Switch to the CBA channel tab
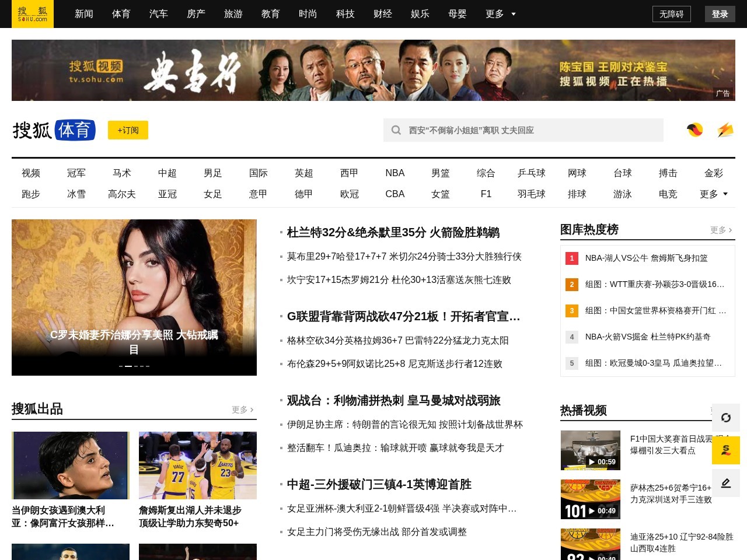747x560 pixels. (395, 194)
